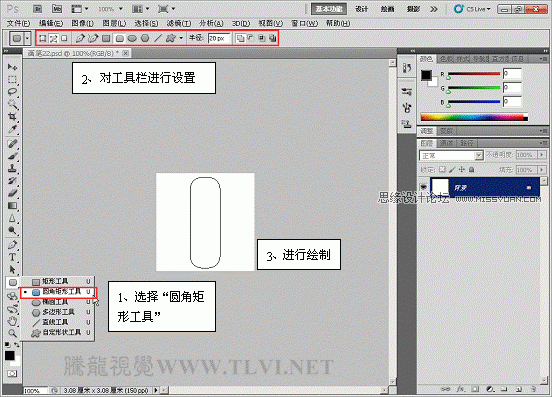Hide the 背景 layer with the eye icon

tap(424, 187)
